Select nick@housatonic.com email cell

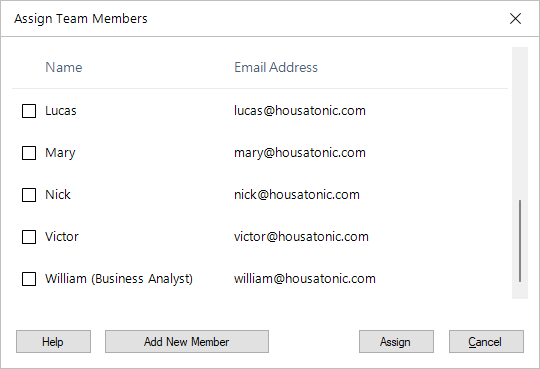(297, 195)
